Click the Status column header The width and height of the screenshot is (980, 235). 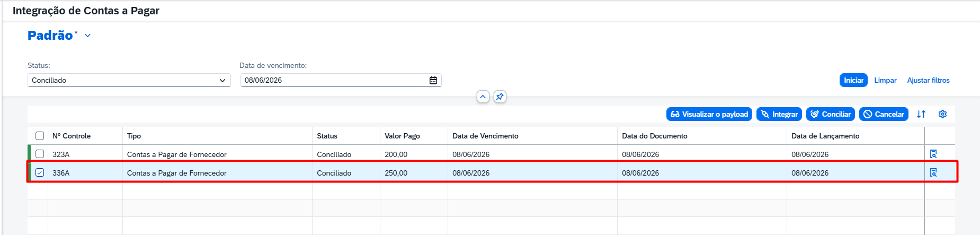pyautogui.click(x=346, y=136)
